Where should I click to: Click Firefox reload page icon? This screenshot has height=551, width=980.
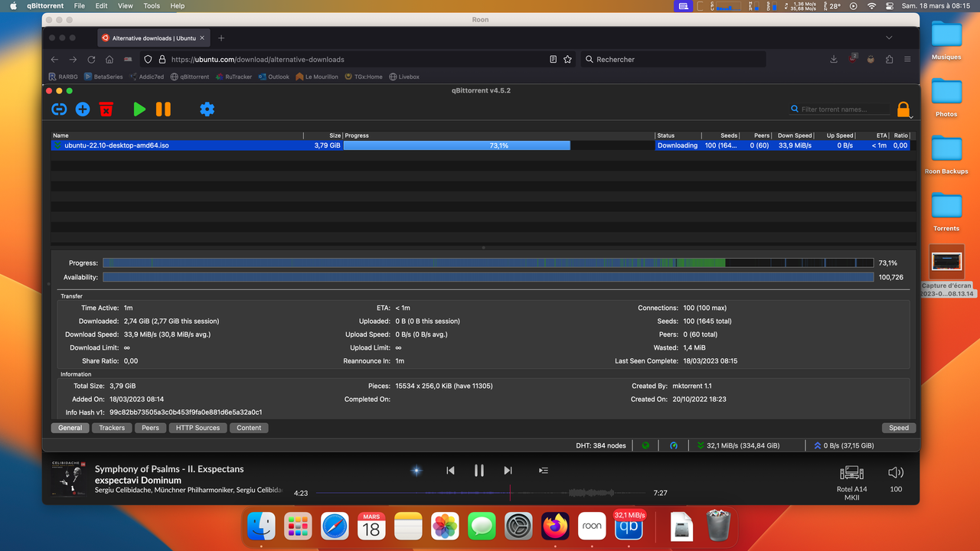[91, 59]
